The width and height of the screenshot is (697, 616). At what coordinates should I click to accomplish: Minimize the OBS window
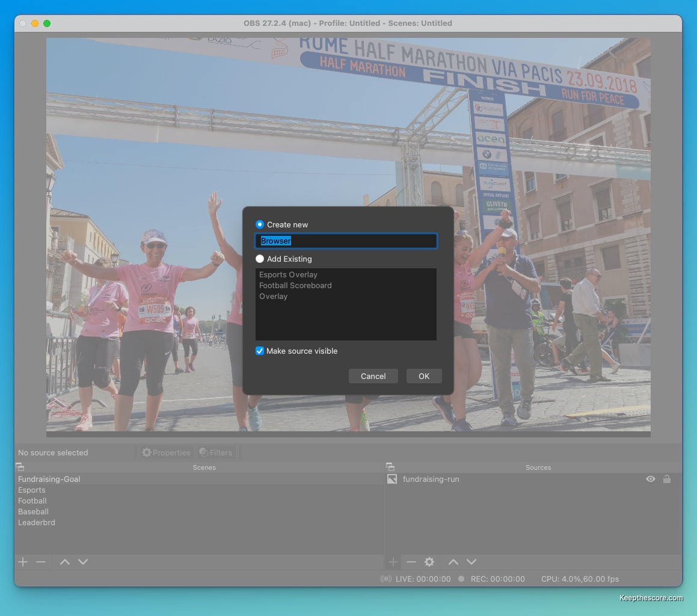coord(35,23)
